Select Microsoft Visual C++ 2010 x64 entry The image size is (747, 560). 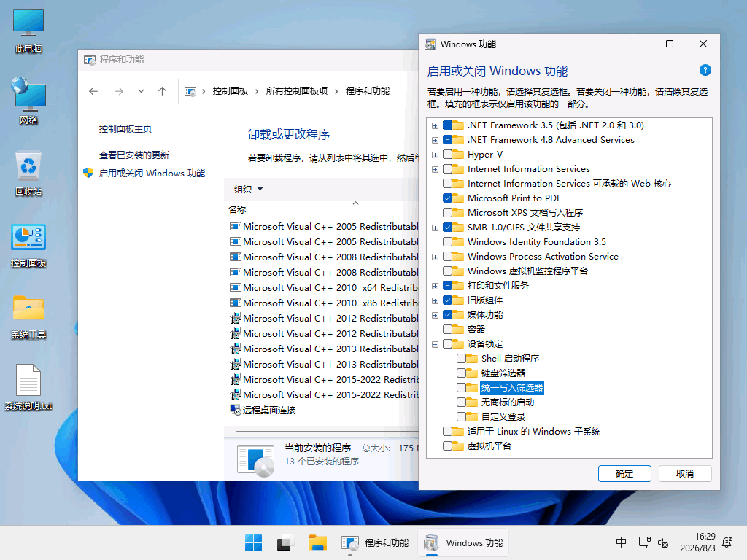click(x=323, y=287)
